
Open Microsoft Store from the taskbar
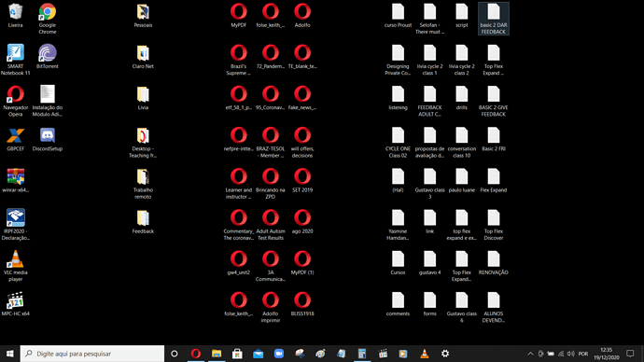tap(237, 354)
